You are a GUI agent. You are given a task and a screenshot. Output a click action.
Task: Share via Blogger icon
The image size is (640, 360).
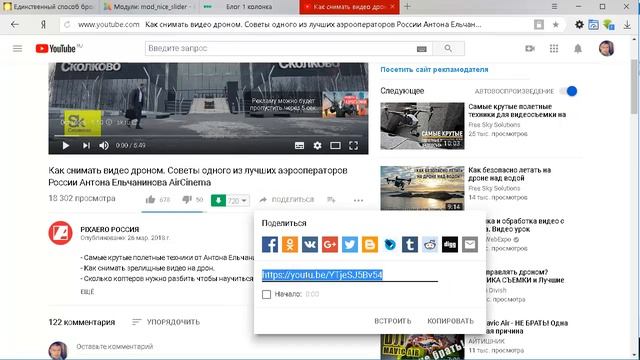(x=370, y=244)
